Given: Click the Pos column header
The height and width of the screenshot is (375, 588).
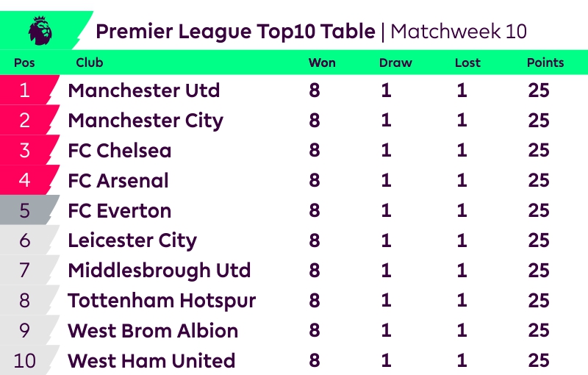Looking at the screenshot, I should coord(24,63).
